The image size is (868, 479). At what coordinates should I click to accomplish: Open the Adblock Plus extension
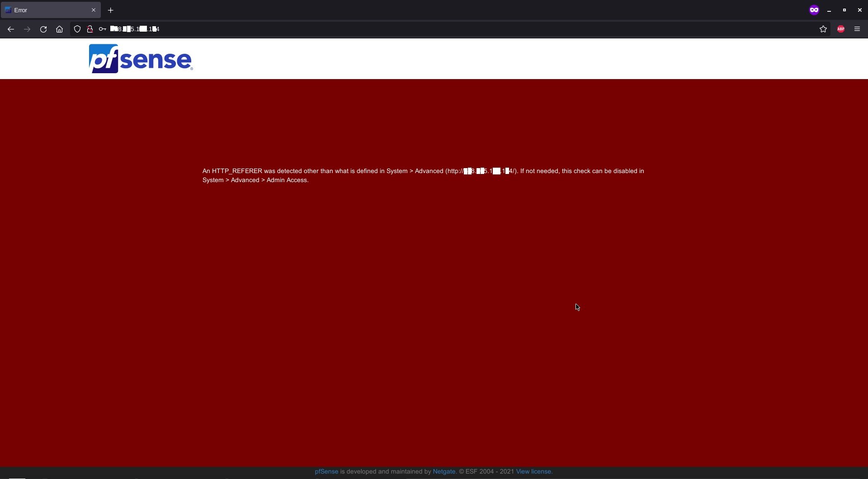841,29
